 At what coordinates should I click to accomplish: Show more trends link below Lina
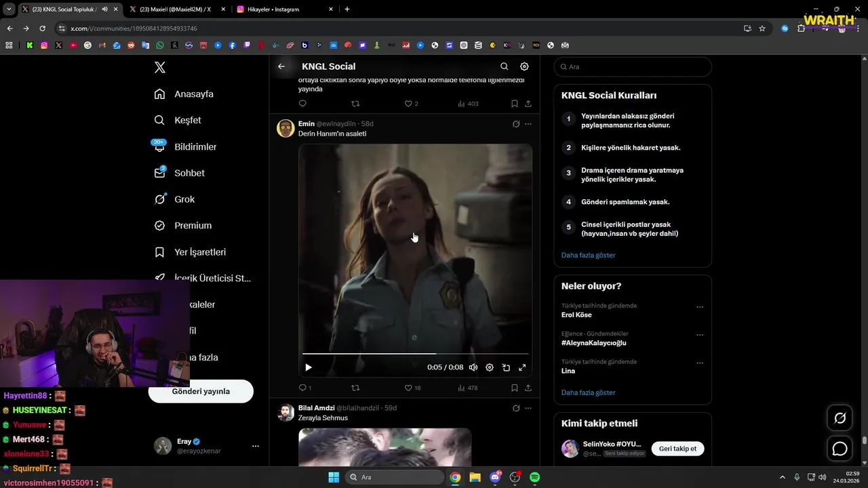click(x=588, y=392)
